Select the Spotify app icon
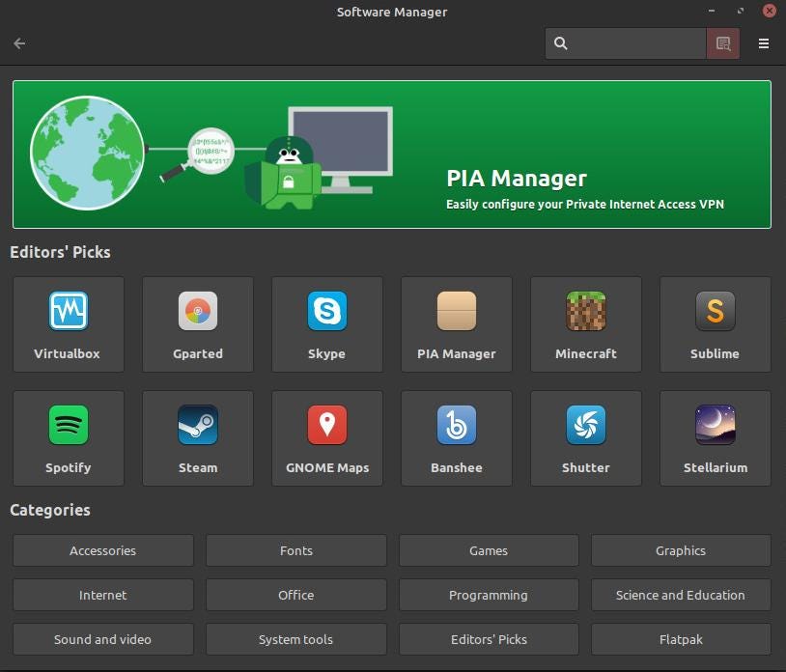 [69, 425]
